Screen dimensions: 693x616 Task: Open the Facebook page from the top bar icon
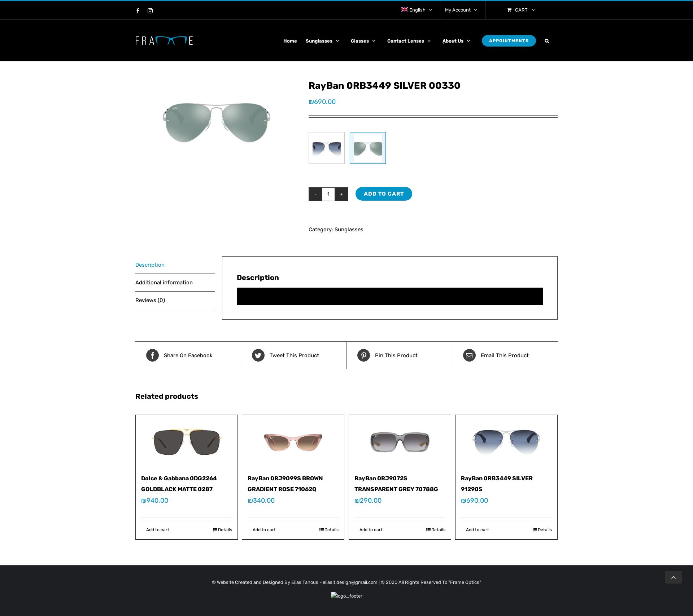138,11
